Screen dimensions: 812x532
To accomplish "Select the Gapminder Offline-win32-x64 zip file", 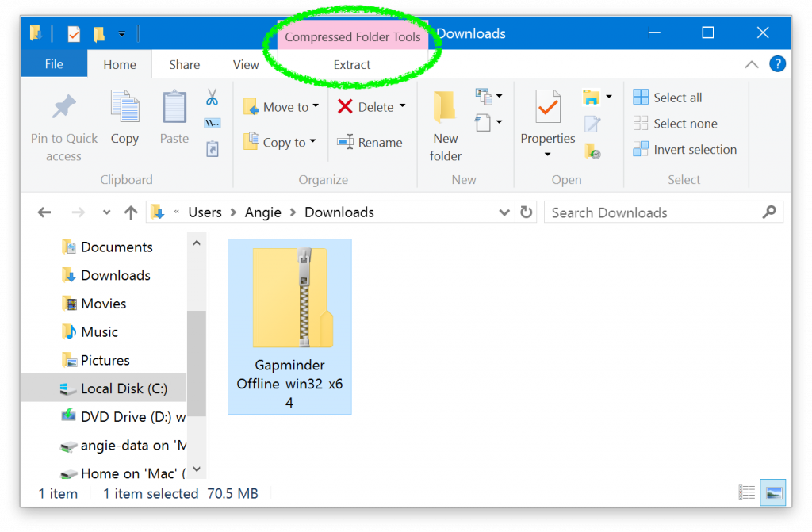I will click(289, 327).
